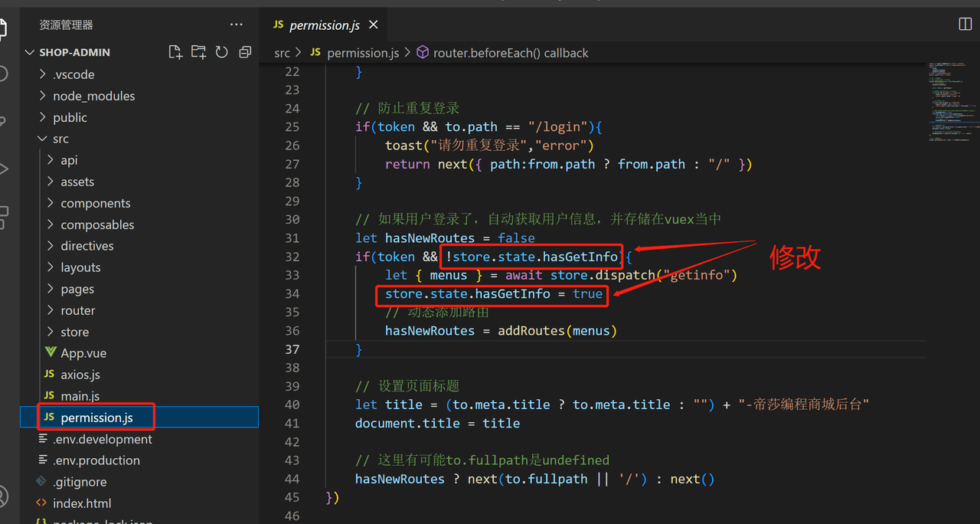Click 'addRoutes(menus)' on line 36

coord(557,331)
